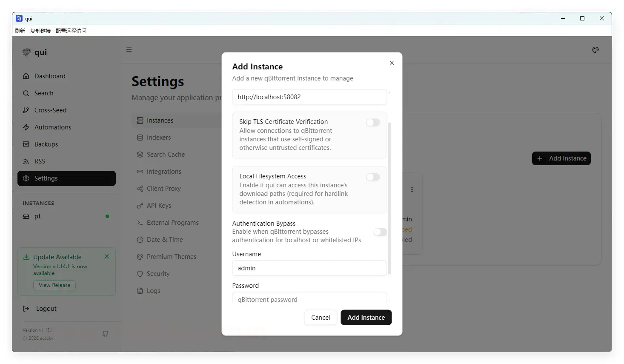Click the View Release button
The height and width of the screenshot is (364, 624).
tap(54, 285)
